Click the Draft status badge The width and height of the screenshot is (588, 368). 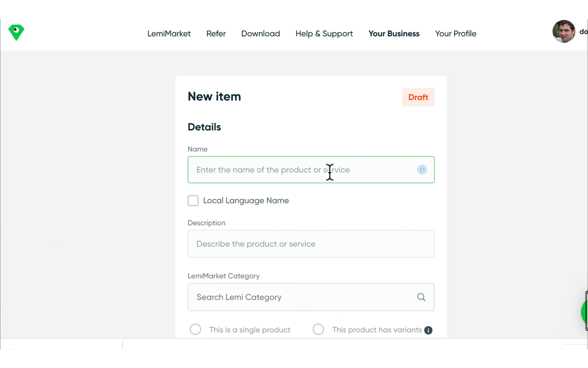tap(418, 97)
